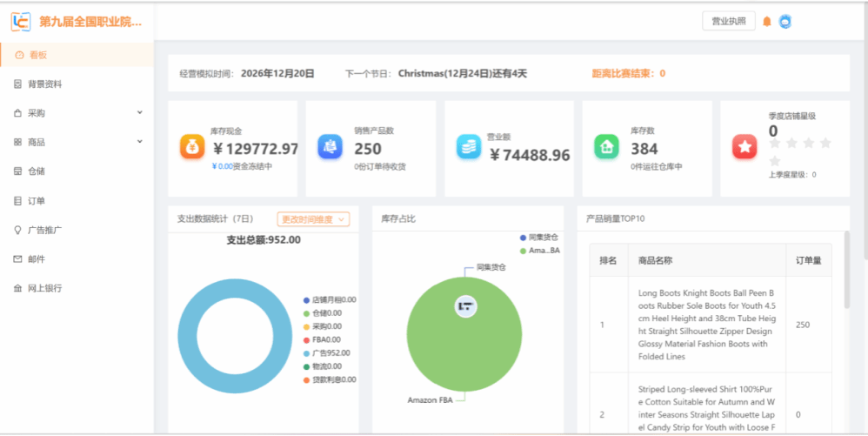Open 订单 in the sidebar
The image size is (868, 436).
(77, 200)
